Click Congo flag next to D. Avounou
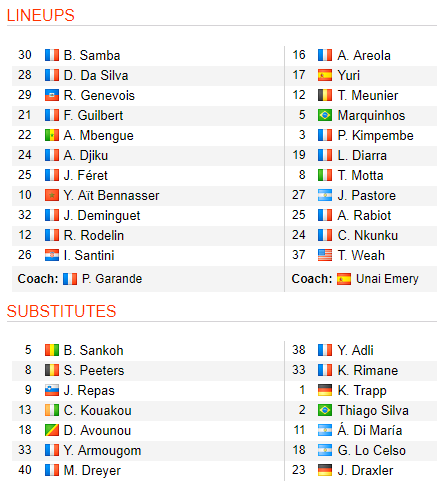Image resolution: width=437 pixels, height=489 pixels. pos(52,430)
